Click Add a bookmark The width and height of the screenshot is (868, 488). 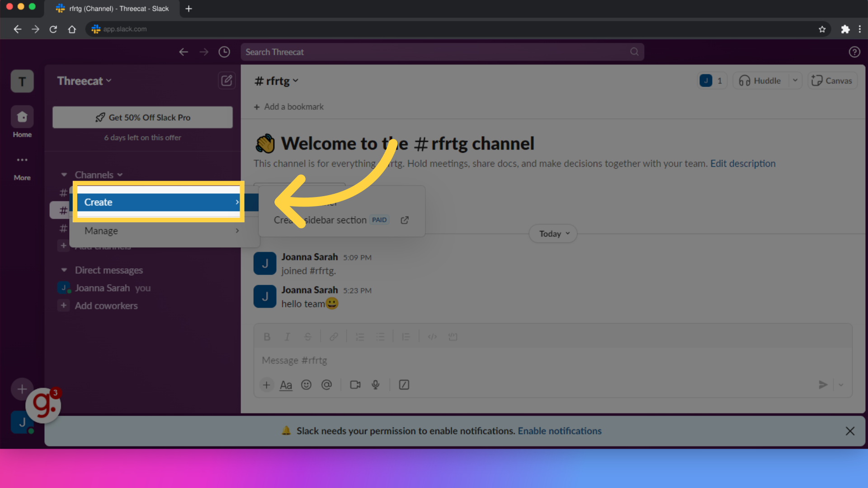pos(288,107)
